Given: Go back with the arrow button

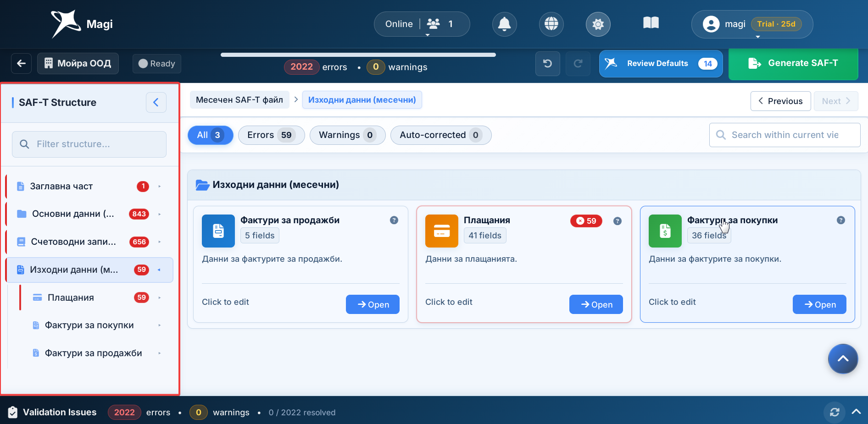Looking at the screenshot, I should coord(21,63).
